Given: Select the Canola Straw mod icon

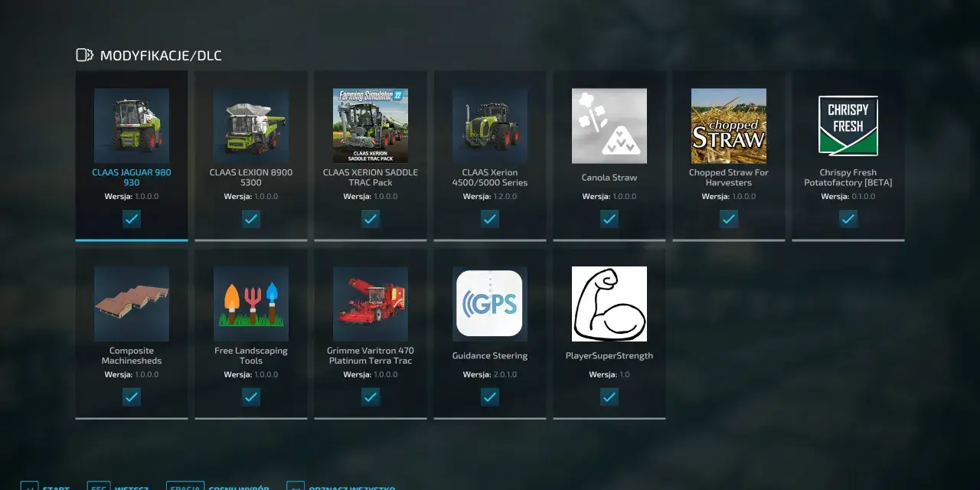Looking at the screenshot, I should pos(609,126).
